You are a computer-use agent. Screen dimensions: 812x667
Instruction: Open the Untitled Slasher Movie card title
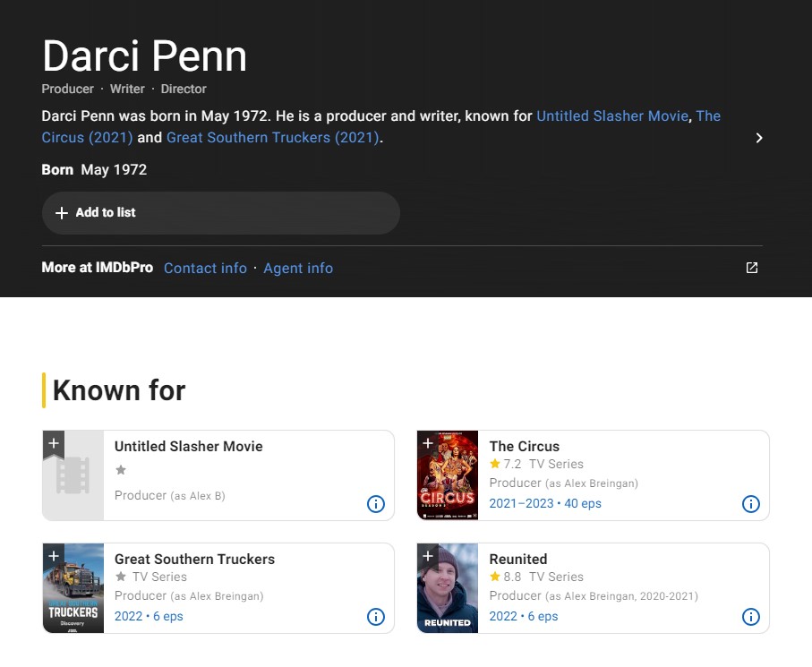[x=189, y=447]
